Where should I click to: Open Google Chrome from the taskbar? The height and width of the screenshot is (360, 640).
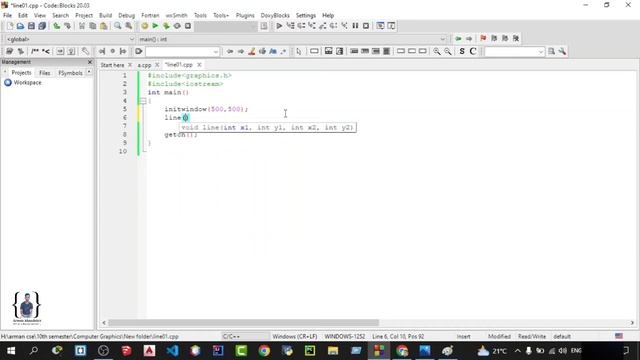click(264, 351)
